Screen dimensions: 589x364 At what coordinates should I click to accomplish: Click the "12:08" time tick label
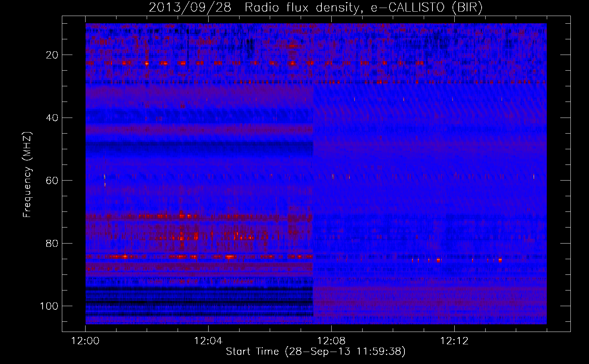click(331, 341)
